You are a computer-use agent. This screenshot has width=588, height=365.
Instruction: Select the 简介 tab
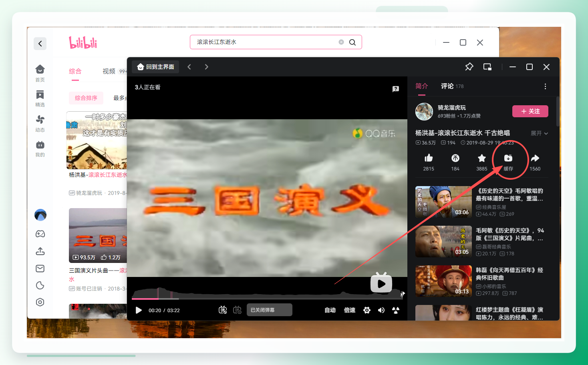tap(422, 86)
